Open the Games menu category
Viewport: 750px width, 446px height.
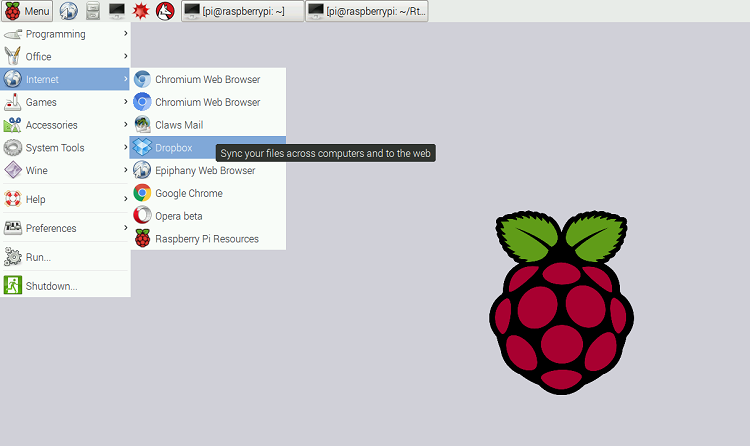point(66,102)
